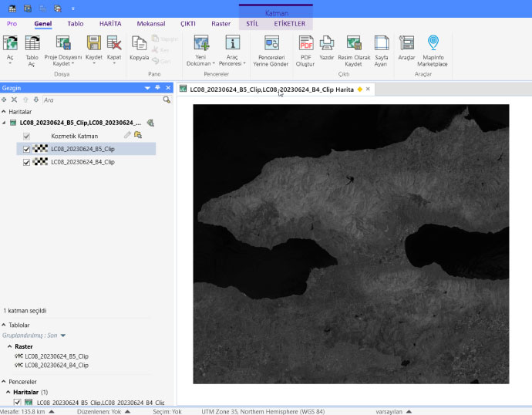This screenshot has width=532, height=415.
Task: Switch to the HARİTA ribbon tab
Action: click(110, 24)
